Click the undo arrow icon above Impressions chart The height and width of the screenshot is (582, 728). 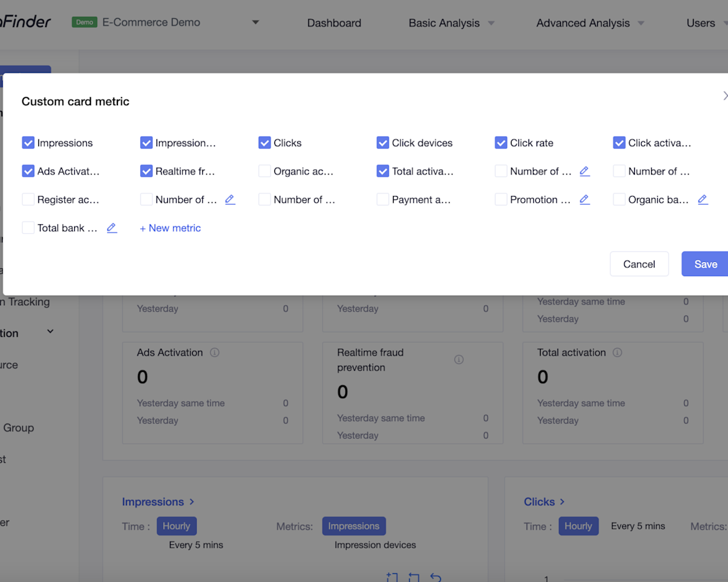[435, 577]
